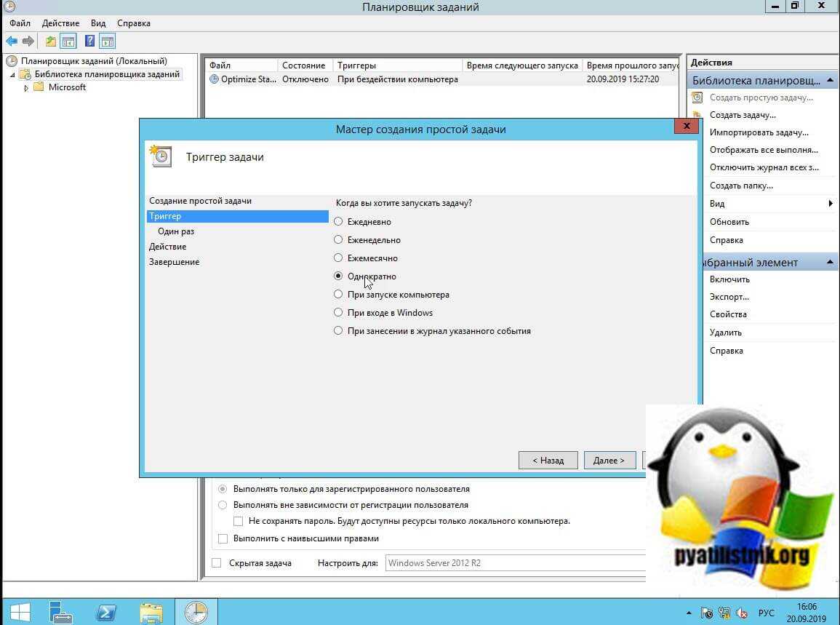Choose При запуске компьютера trigger option
This screenshot has width=840, height=625.
(338, 295)
